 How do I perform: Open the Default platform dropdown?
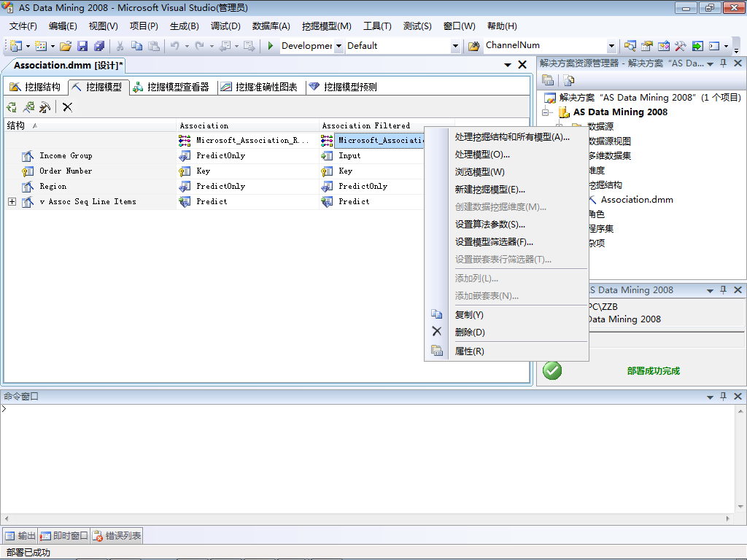tap(455, 46)
